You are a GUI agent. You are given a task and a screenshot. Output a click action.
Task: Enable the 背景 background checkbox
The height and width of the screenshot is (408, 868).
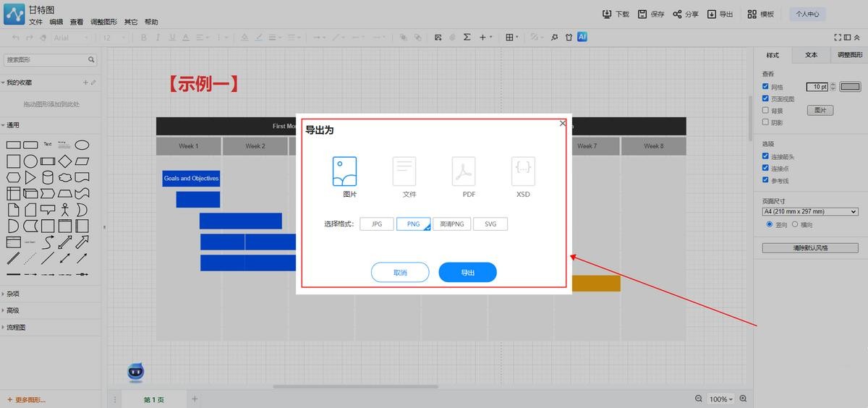click(x=766, y=111)
